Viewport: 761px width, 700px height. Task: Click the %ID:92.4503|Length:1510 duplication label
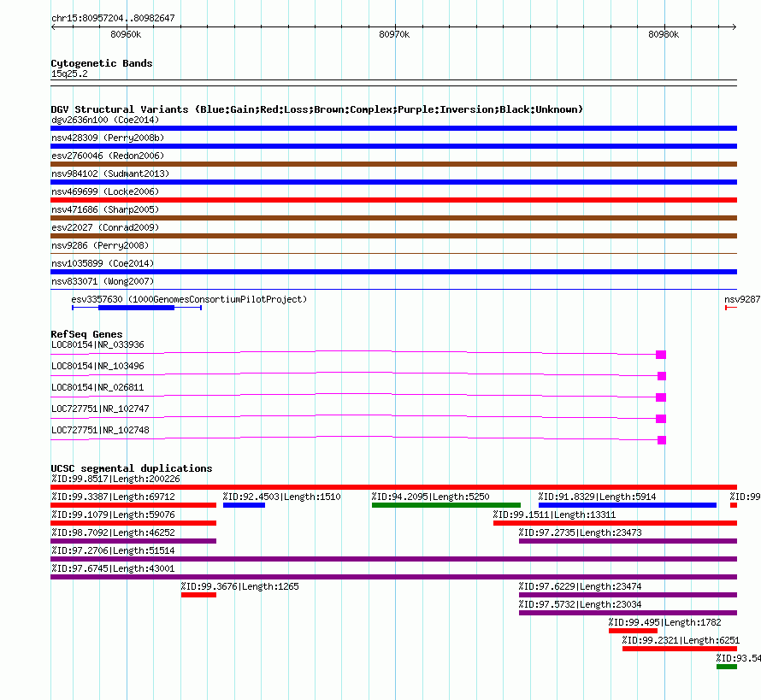tap(281, 497)
